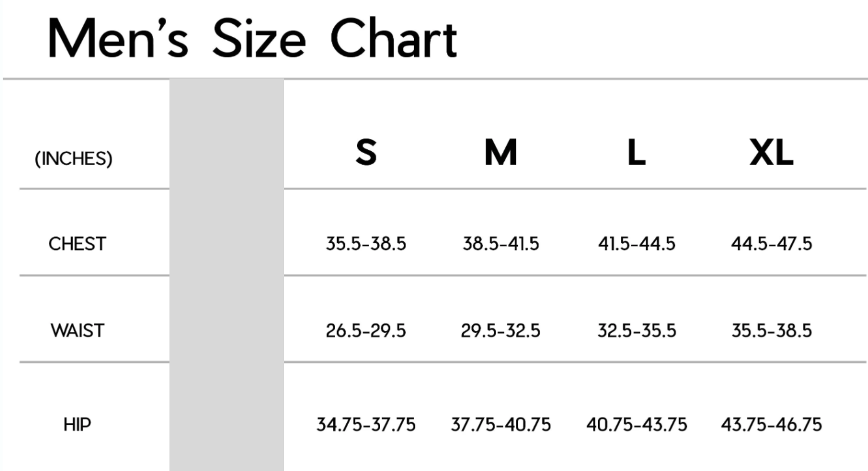Select the WAIST row label
868x471 pixels.
[77, 330]
